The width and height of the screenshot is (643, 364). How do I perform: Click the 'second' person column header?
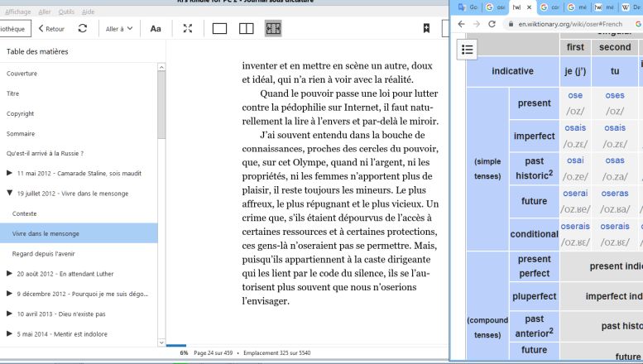pyautogui.click(x=615, y=47)
